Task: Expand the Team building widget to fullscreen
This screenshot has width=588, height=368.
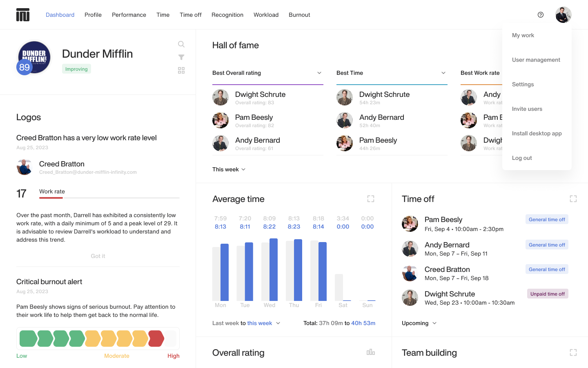Action: point(573,352)
